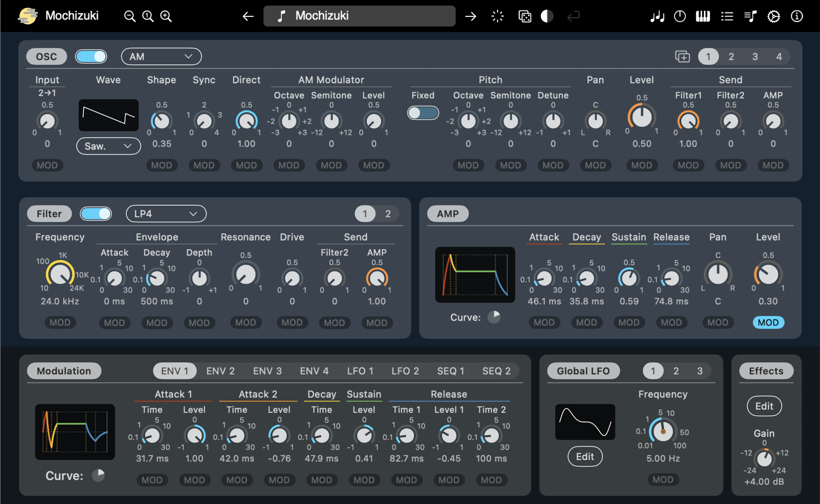Click the Effects section button
The image size is (820, 504).
coord(766,371)
